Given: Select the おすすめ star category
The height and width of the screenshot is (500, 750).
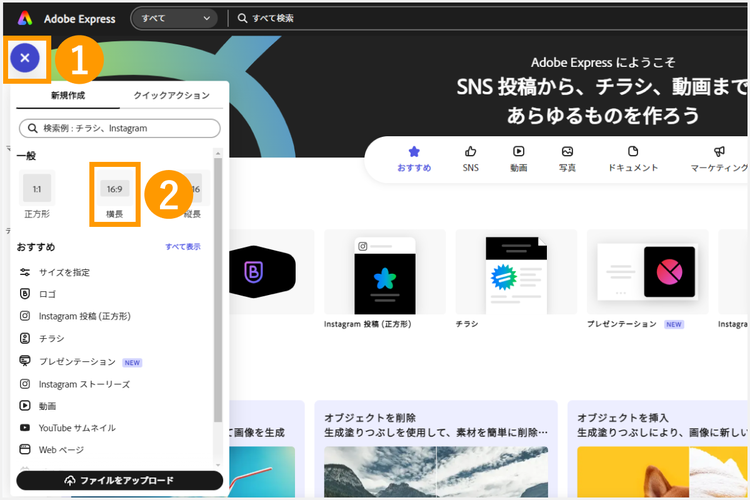Looking at the screenshot, I should 414,159.
